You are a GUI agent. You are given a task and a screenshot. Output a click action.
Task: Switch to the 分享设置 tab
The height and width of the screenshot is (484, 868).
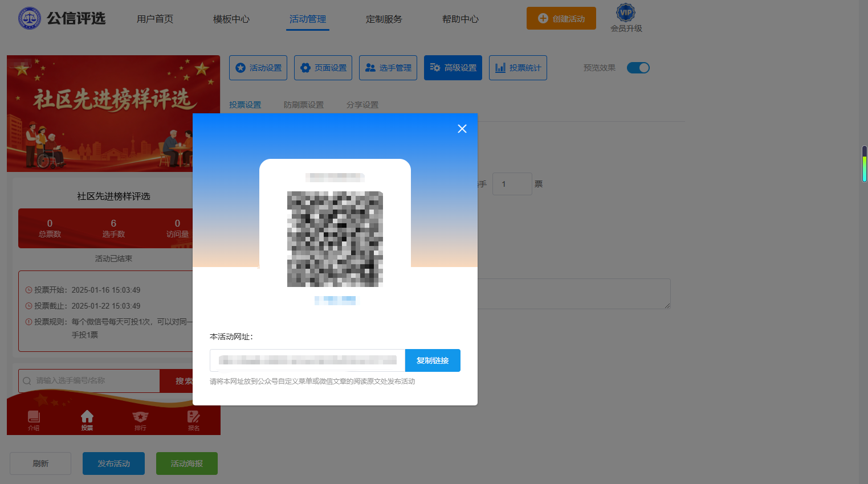[362, 105]
